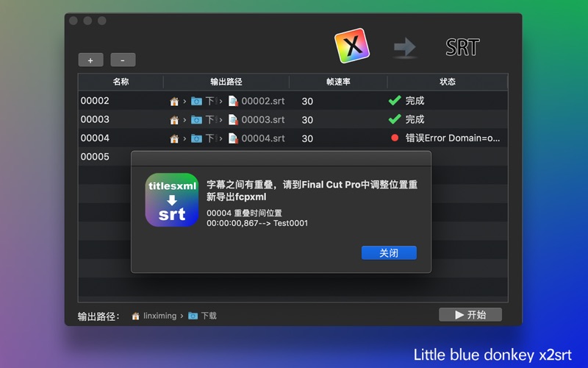Click the 完成 status in the 00003 row
Screen dimensions: 588x368
coord(415,119)
